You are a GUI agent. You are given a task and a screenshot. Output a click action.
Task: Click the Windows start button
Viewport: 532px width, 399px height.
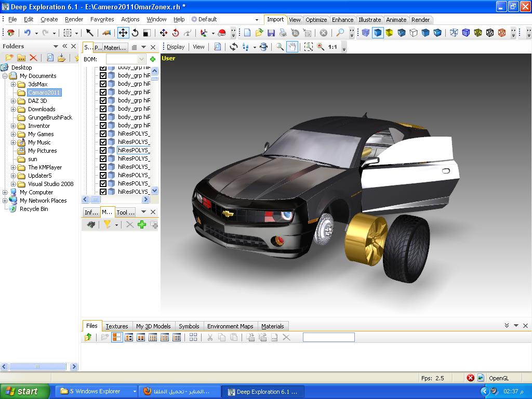[25, 392]
